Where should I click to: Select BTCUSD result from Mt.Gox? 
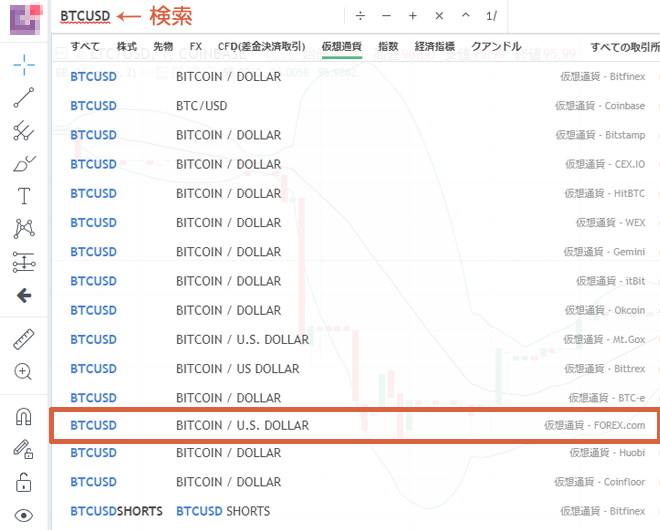(x=356, y=340)
